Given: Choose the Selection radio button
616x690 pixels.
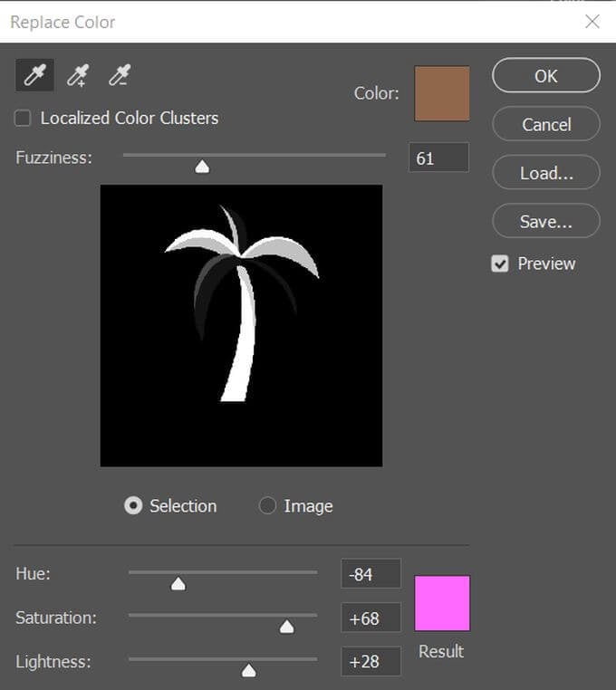Looking at the screenshot, I should tap(133, 505).
